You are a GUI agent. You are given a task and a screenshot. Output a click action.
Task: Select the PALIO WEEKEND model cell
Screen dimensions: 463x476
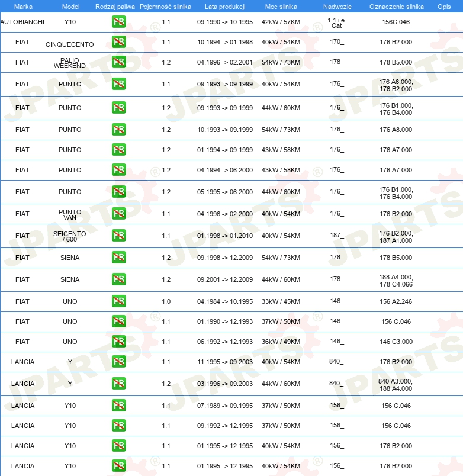pyautogui.click(x=70, y=63)
